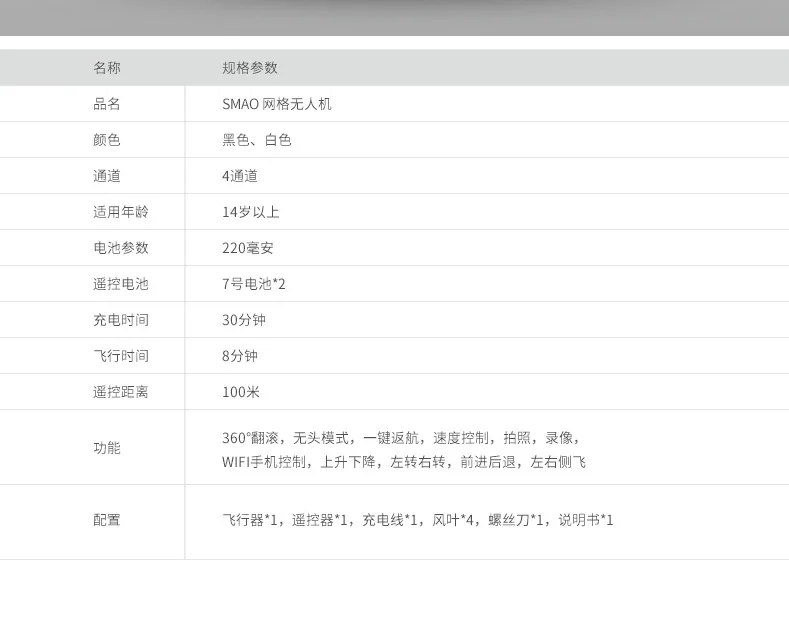Viewport: 789px width, 644px height.
Task: Select the 名称 header cell
Action: pyautogui.click(x=107, y=67)
